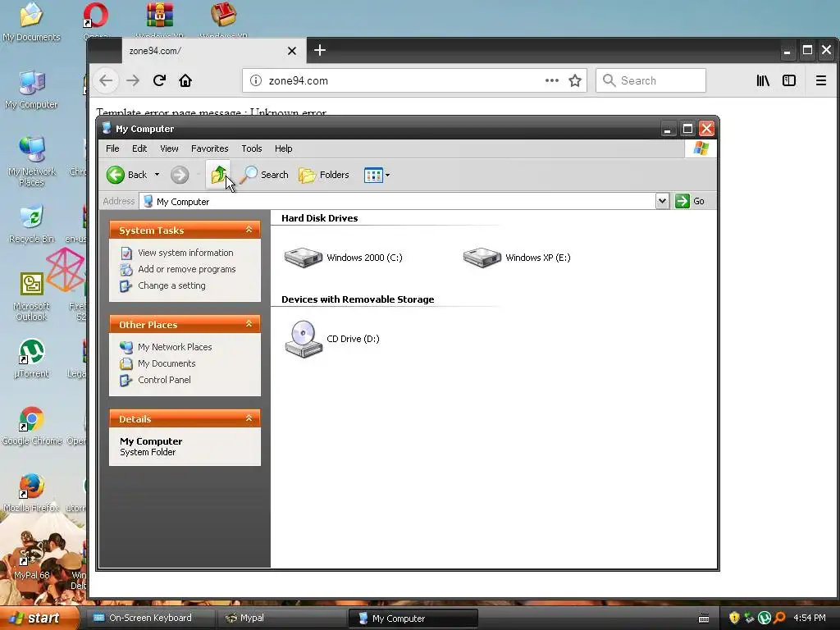Click My Computer taskbar button
The height and width of the screenshot is (630, 840).
coord(413,619)
